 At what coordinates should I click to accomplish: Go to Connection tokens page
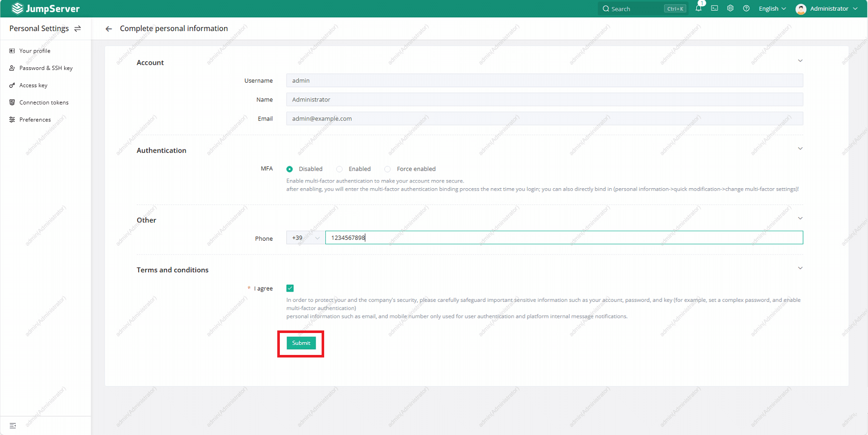coord(44,103)
